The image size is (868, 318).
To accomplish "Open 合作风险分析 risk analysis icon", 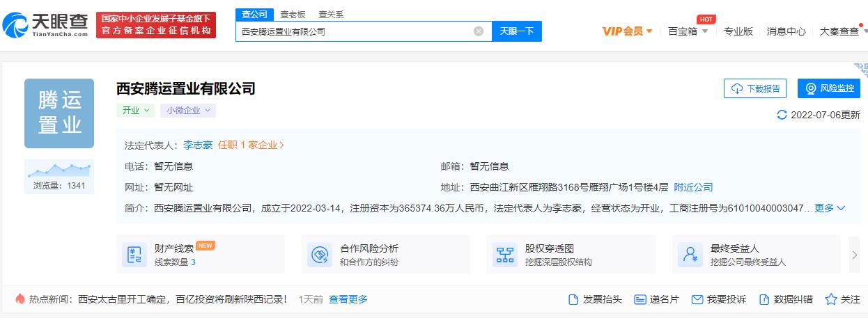I will click(x=320, y=255).
